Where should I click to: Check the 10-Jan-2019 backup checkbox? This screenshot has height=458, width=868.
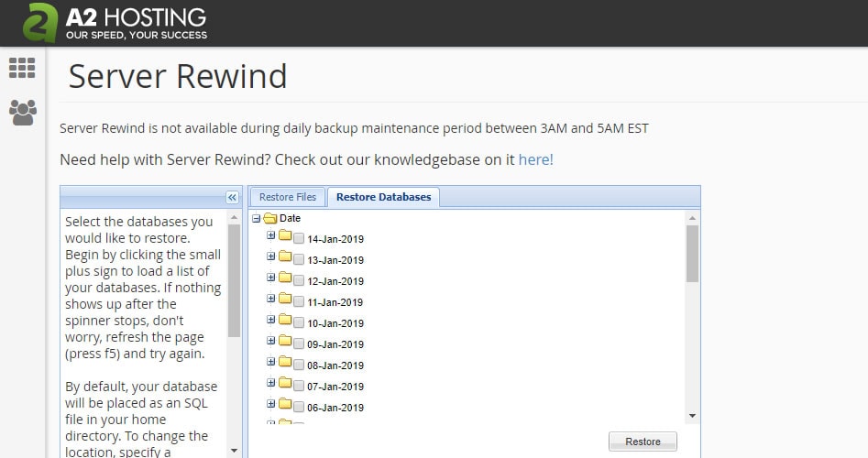(x=299, y=323)
